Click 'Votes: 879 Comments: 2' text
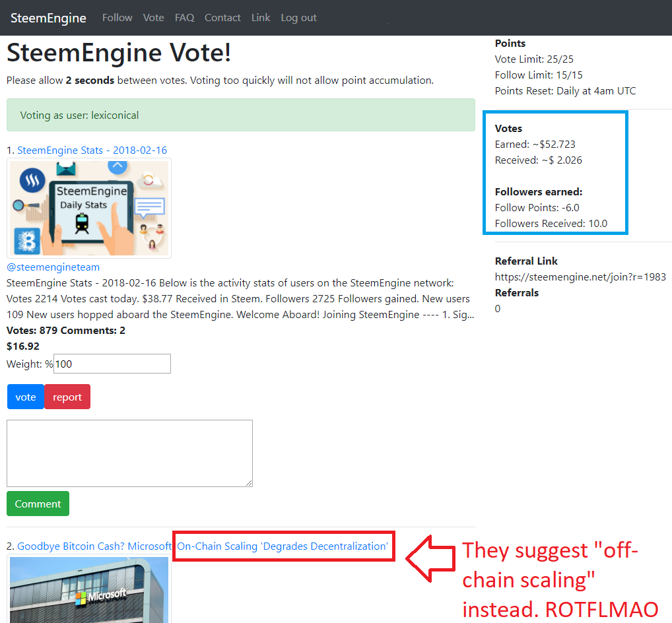The image size is (672, 623). point(66,331)
